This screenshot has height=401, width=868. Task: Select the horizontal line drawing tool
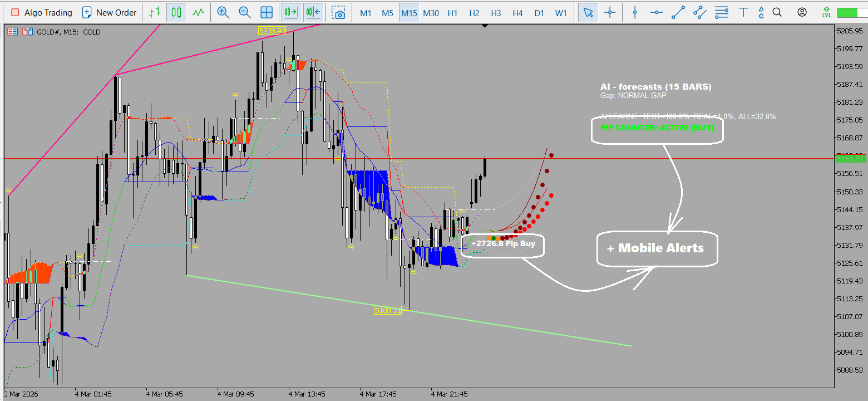click(x=657, y=12)
